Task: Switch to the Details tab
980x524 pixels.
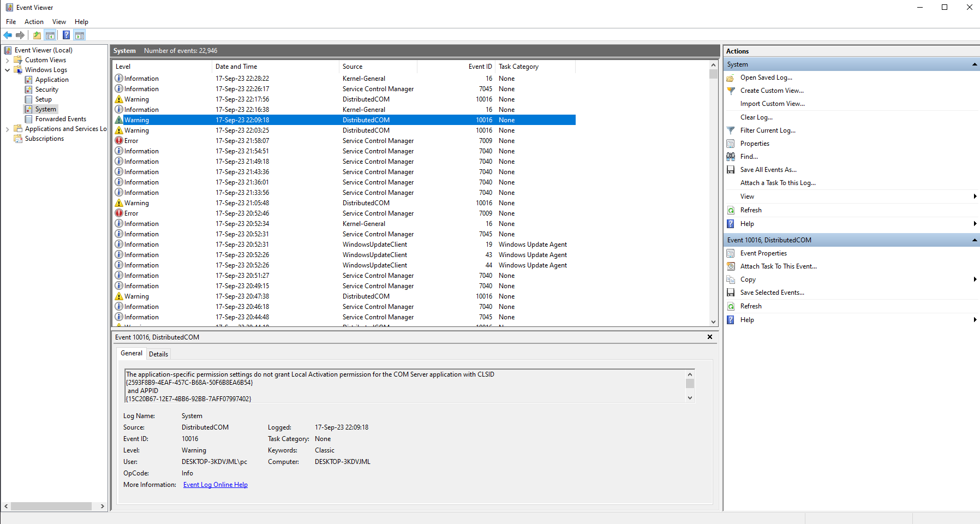Action: coord(158,354)
